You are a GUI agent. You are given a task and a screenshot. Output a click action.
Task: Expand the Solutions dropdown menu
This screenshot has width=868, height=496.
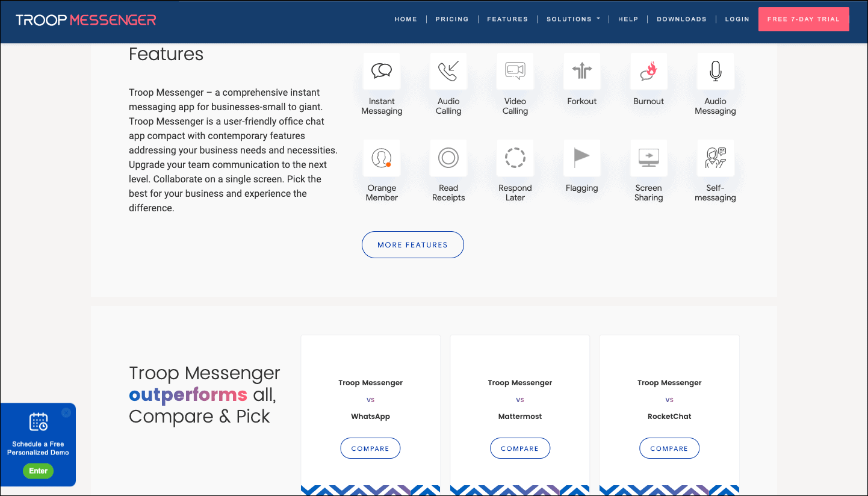(572, 19)
